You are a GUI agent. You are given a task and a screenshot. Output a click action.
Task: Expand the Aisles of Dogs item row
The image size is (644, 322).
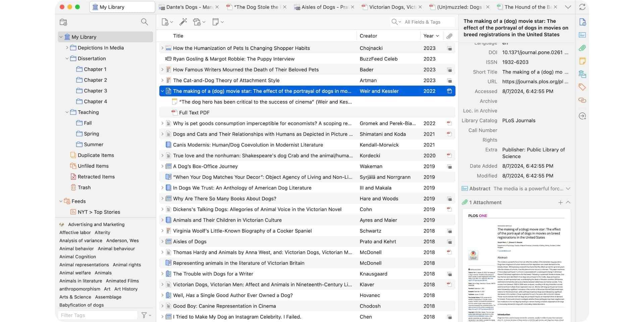point(162,241)
